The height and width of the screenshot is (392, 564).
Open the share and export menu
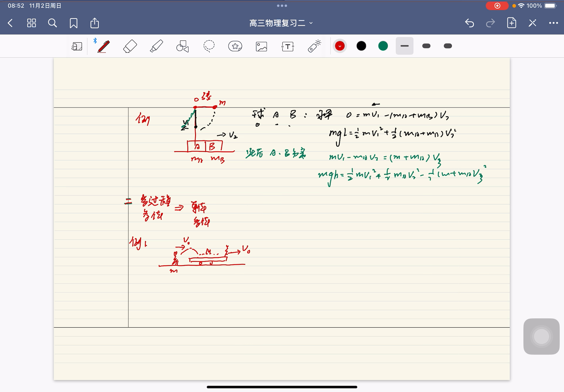(95, 23)
